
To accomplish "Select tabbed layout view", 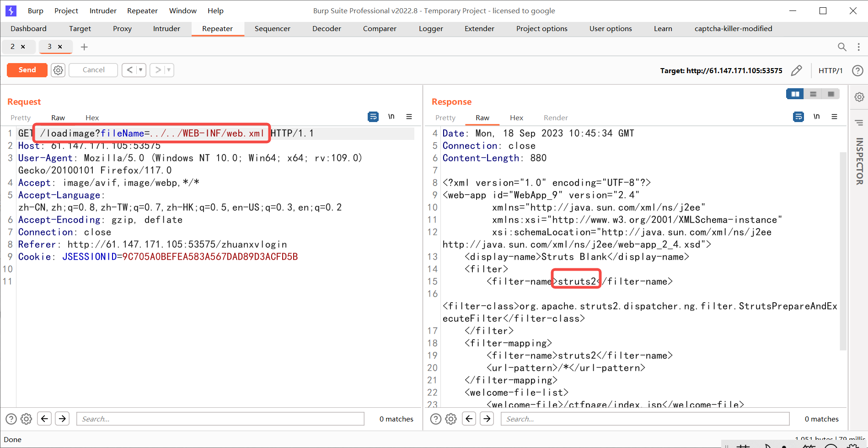I will point(831,94).
